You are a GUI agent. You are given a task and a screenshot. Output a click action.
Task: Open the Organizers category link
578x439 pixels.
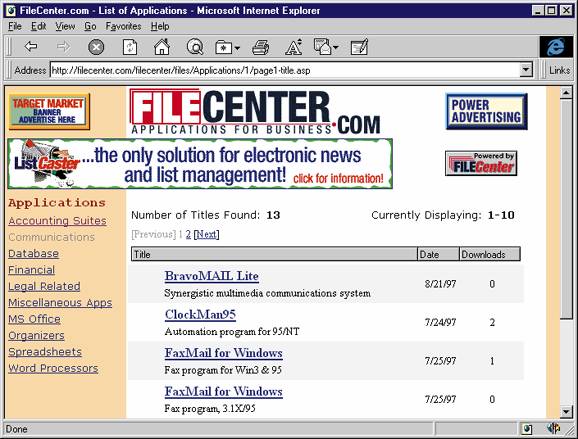tap(36, 335)
